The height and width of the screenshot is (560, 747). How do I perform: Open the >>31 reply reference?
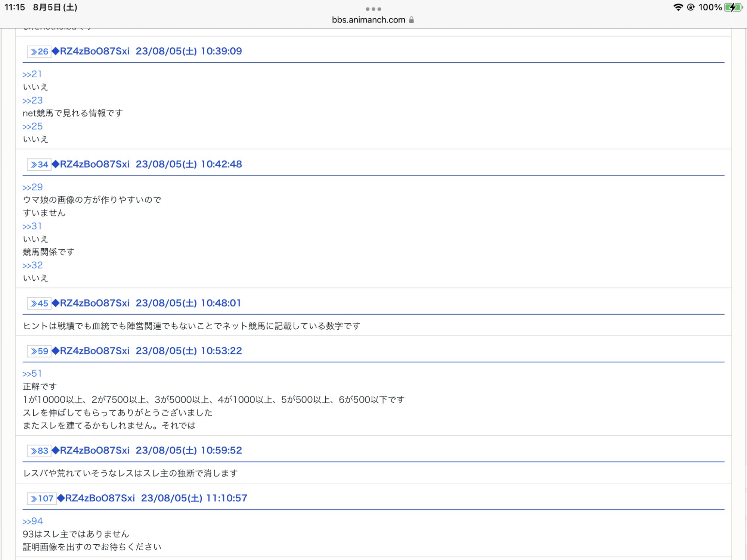coord(32,227)
